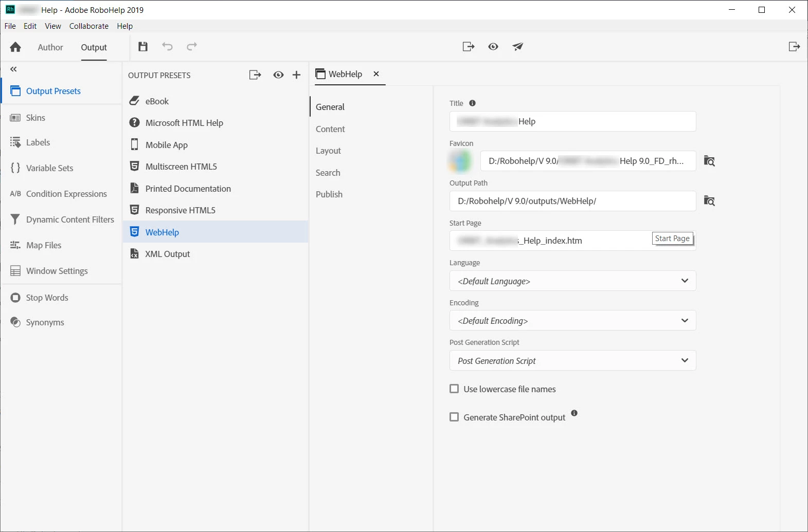Expand the Encoding dropdown
Image resolution: width=808 pixels, height=532 pixels.
pyautogui.click(x=572, y=320)
